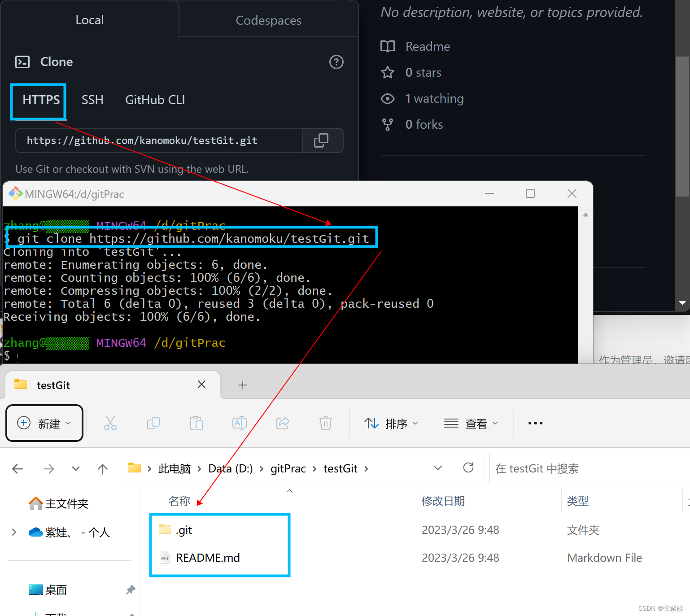
Task: Maximize the Git Bash window
Action: coord(530,193)
